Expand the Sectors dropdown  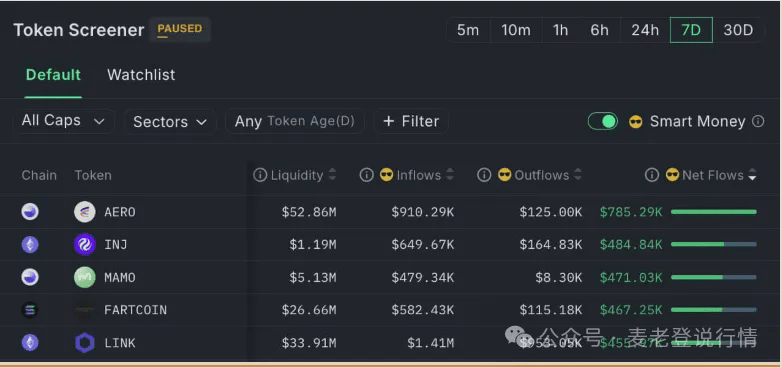170,122
